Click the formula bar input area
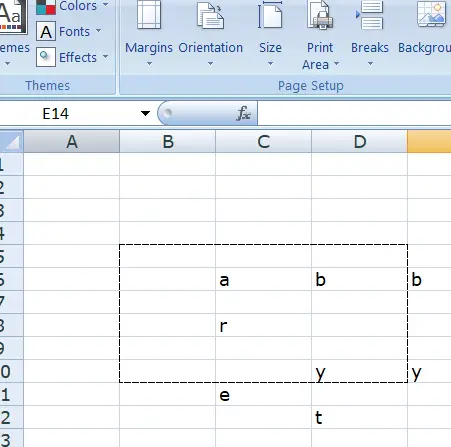 (354, 113)
